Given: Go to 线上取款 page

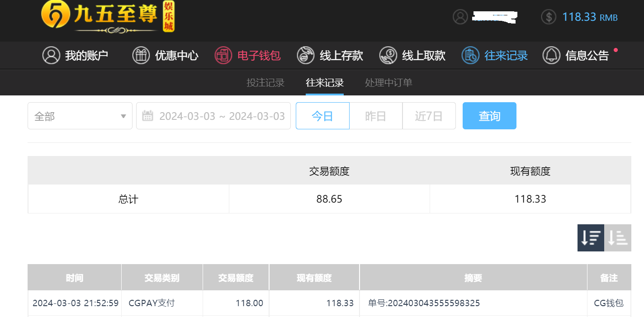Looking at the screenshot, I should coord(412,55).
